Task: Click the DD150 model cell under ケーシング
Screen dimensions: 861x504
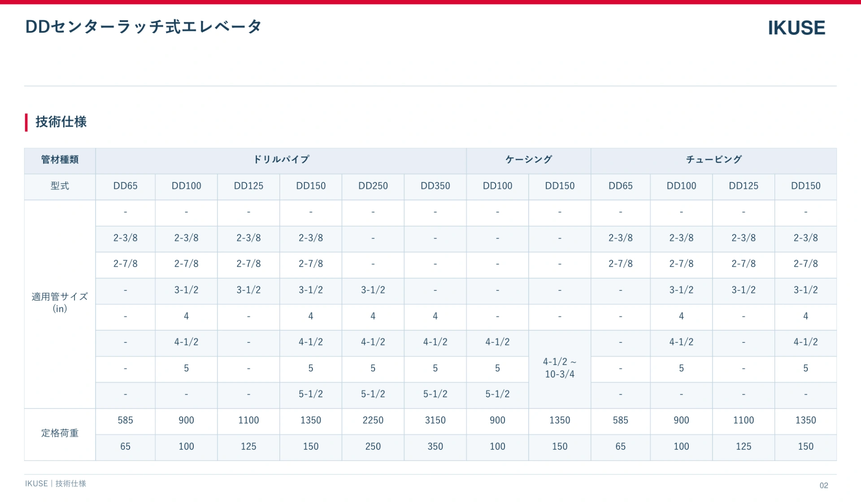Action: [560, 186]
